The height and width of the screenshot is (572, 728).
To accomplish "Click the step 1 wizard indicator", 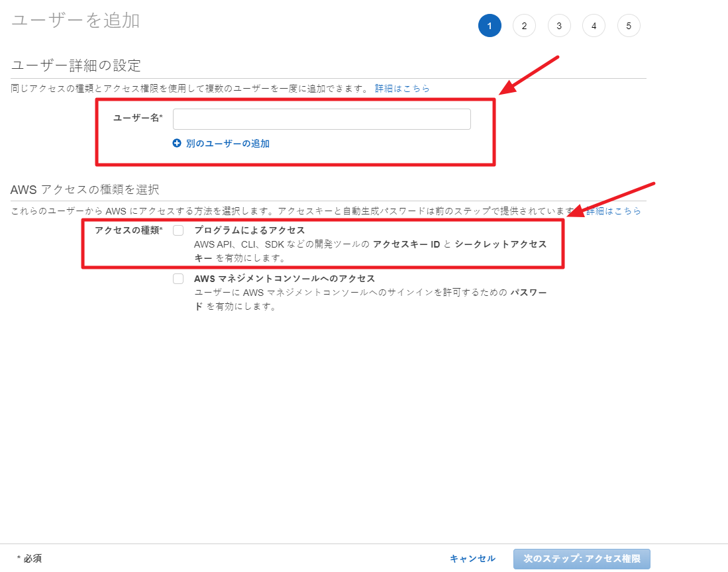I will 490,26.
